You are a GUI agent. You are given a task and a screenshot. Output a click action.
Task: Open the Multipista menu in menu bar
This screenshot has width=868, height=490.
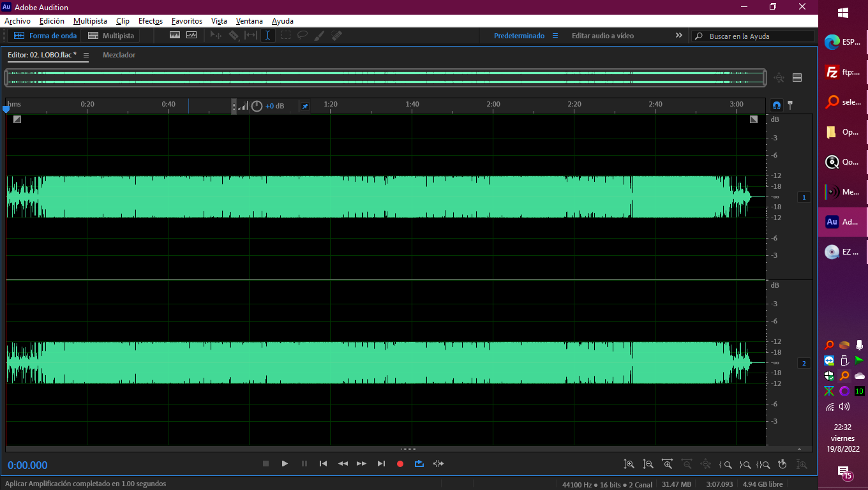(90, 21)
